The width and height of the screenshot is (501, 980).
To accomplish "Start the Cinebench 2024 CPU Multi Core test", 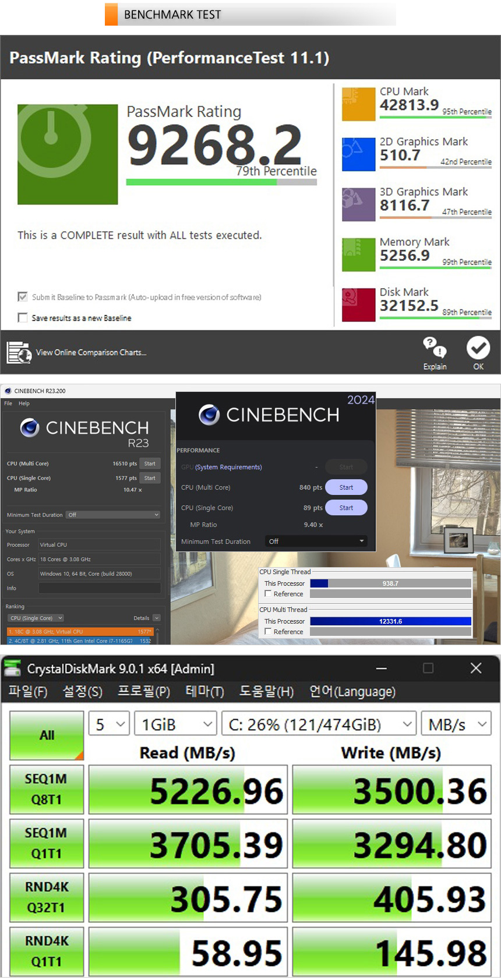I will pos(346,487).
